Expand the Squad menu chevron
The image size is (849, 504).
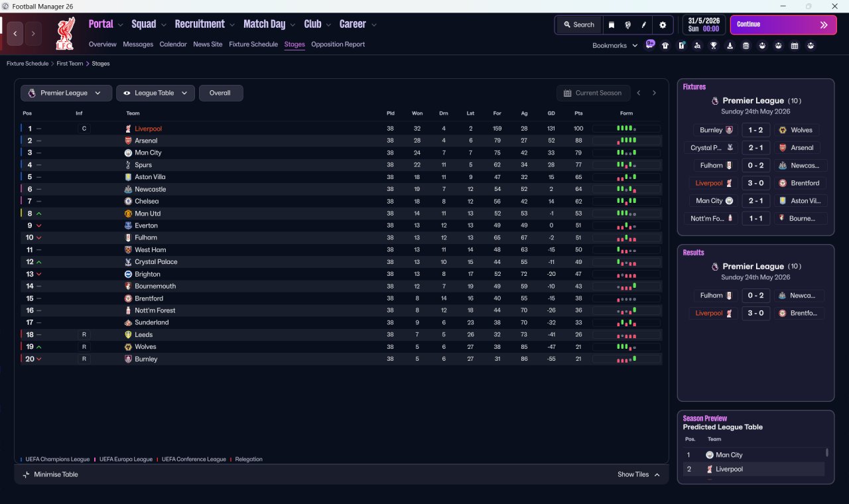click(x=164, y=25)
